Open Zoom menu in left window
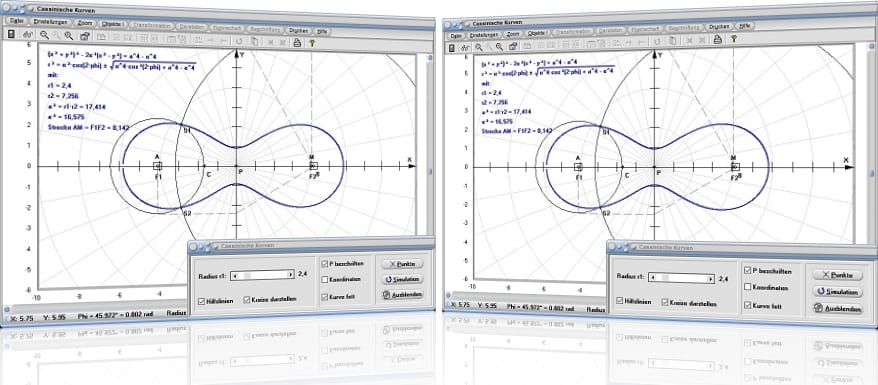 click(85, 23)
